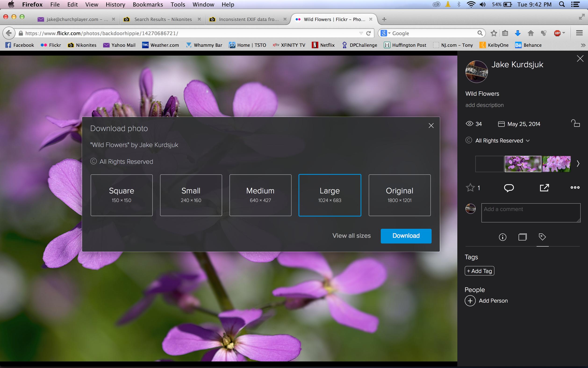Pick the Square 150 × 150 size
Image resolution: width=588 pixels, height=368 pixels.
pyautogui.click(x=121, y=195)
